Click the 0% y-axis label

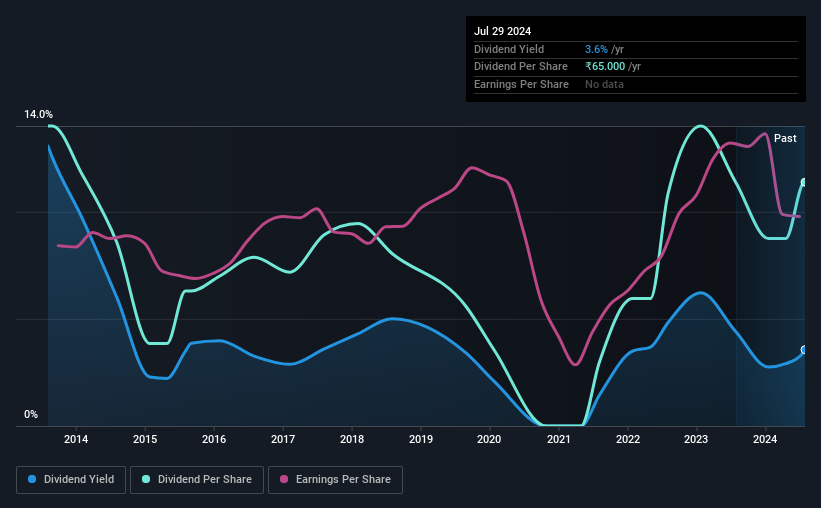[x=31, y=415]
